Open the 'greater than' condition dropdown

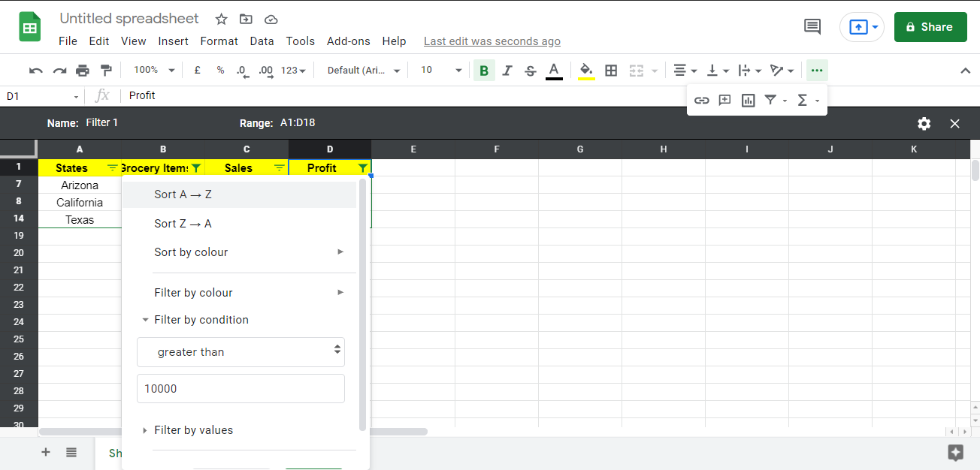coord(240,352)
